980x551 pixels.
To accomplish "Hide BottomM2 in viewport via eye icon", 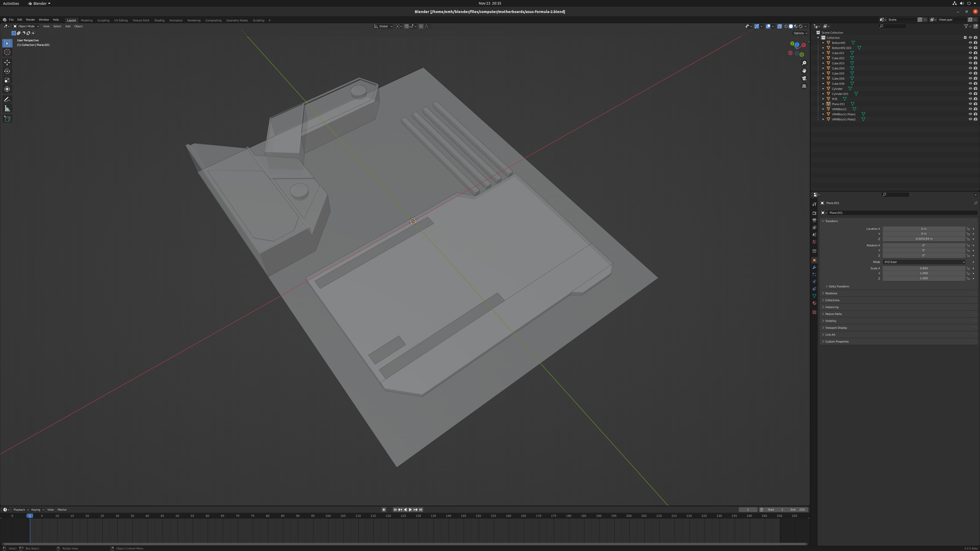I will point(970,43).
